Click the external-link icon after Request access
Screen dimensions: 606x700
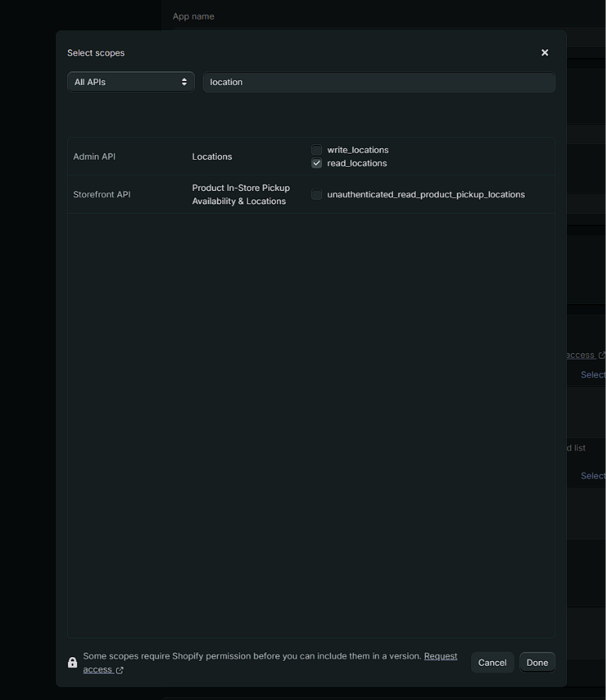pyautogui.click(x=119, y=670)
